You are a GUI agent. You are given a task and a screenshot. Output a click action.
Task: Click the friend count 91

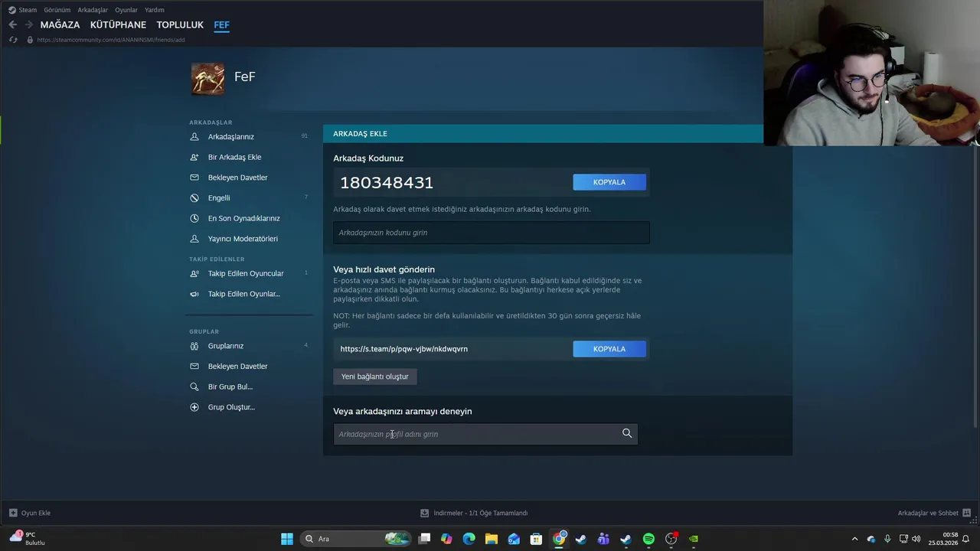click(304, 136)
